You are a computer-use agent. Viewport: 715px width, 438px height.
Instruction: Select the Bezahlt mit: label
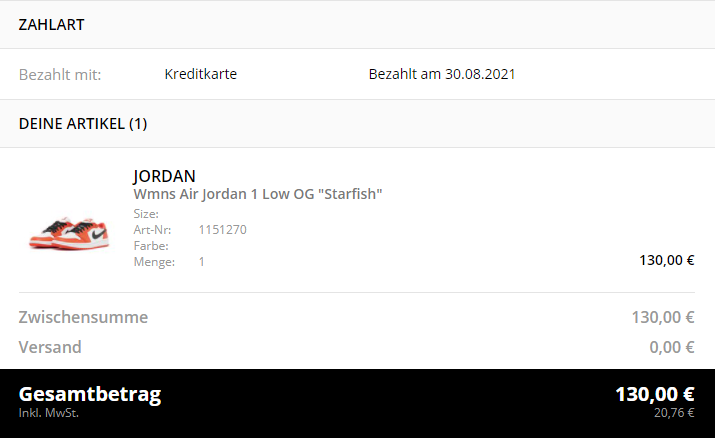pyautogui.click(x=60, y=74)
